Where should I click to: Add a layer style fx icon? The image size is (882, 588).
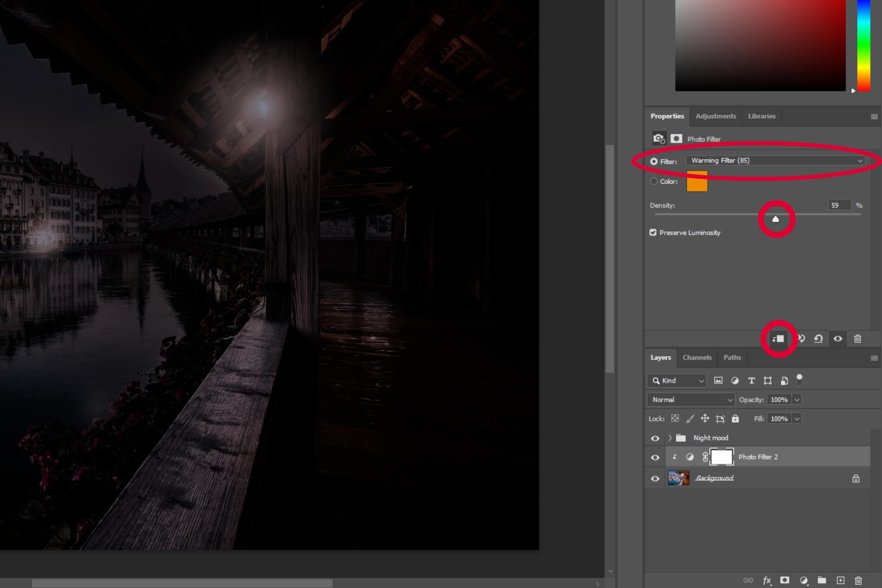(x=767, y=581)
